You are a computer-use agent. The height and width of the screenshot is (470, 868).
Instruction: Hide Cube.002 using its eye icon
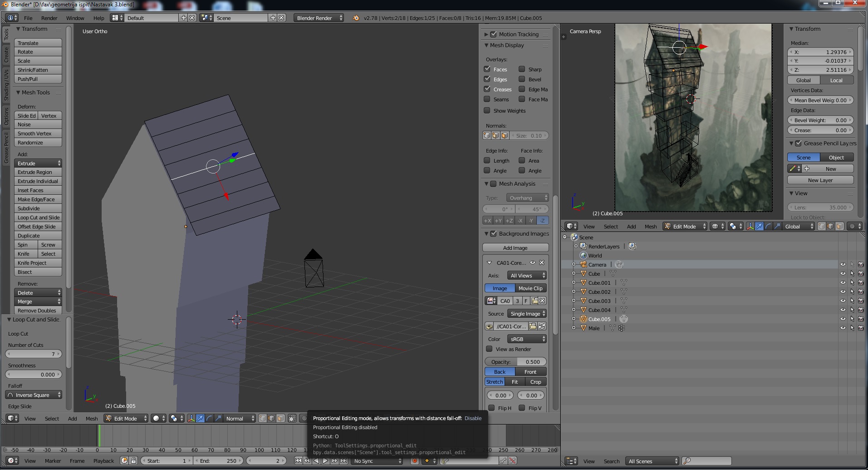(843, 292)
